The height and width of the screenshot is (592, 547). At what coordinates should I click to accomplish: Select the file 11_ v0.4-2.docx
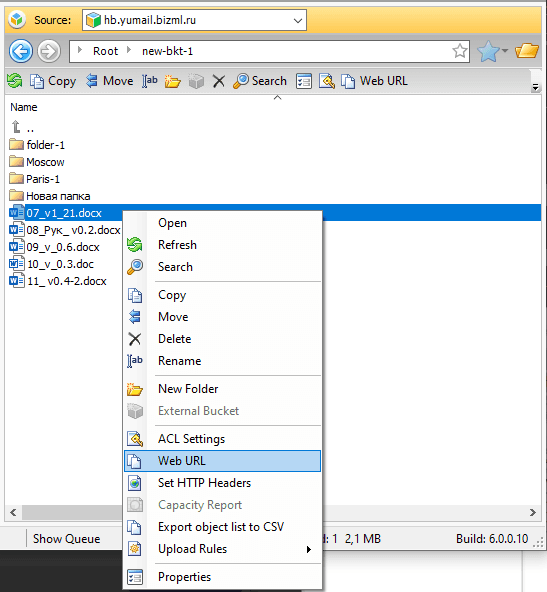point(58,281)
